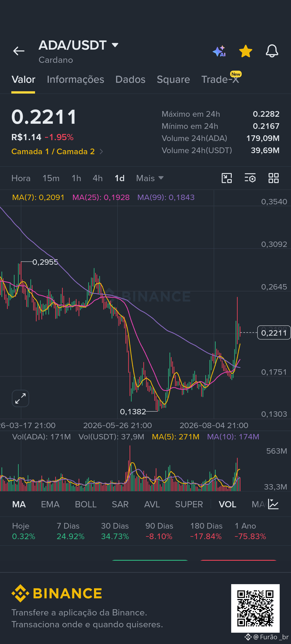
Task: Expand chart to fullscreen
Action: point(20,398)
